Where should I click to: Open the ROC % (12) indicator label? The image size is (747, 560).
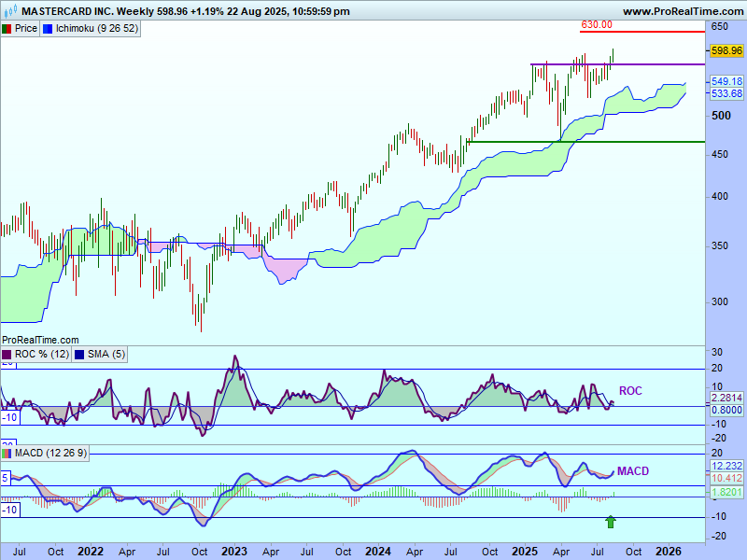coord(41,355)
